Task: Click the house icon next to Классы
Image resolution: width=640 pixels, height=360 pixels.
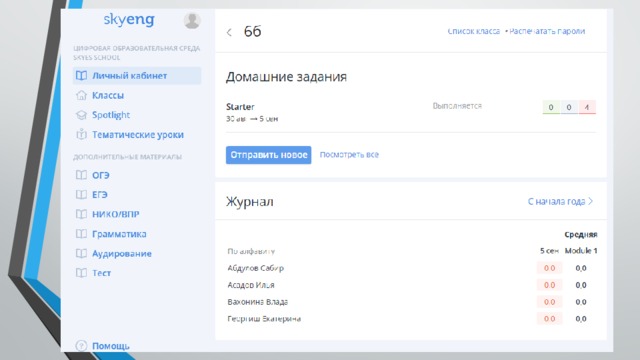Action: click(x=81, y=95)
